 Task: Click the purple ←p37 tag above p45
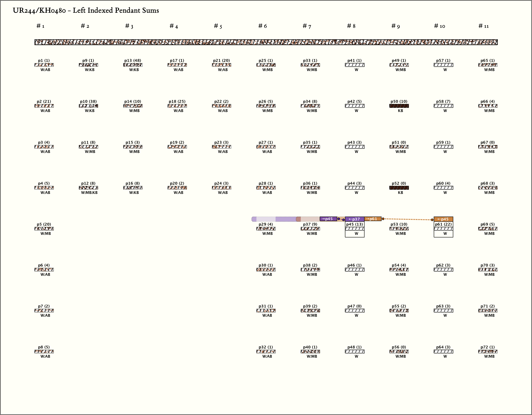click(354, 219)
